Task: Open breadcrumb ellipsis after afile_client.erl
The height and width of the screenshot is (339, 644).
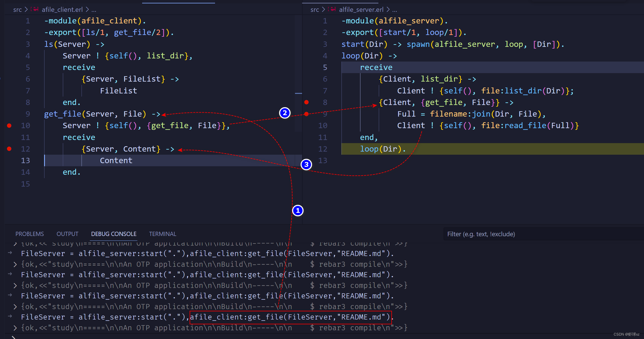Action: click(x=94, y=10)
